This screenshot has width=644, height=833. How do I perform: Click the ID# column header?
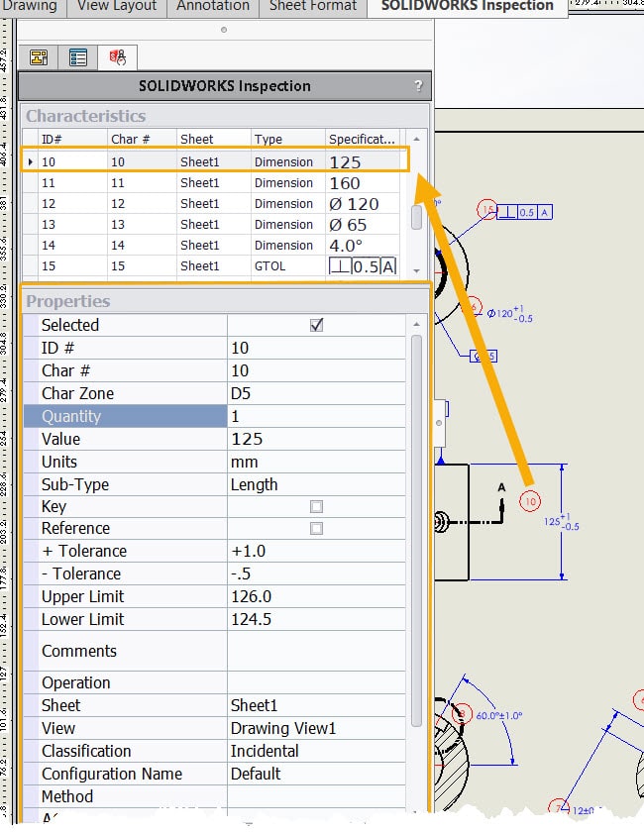(x=72, y=140)
